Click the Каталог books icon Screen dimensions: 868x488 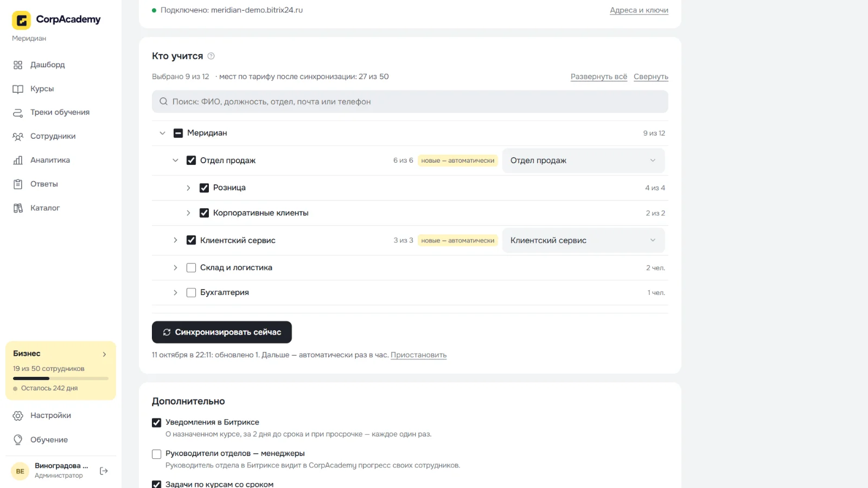(x=18, y=208)
